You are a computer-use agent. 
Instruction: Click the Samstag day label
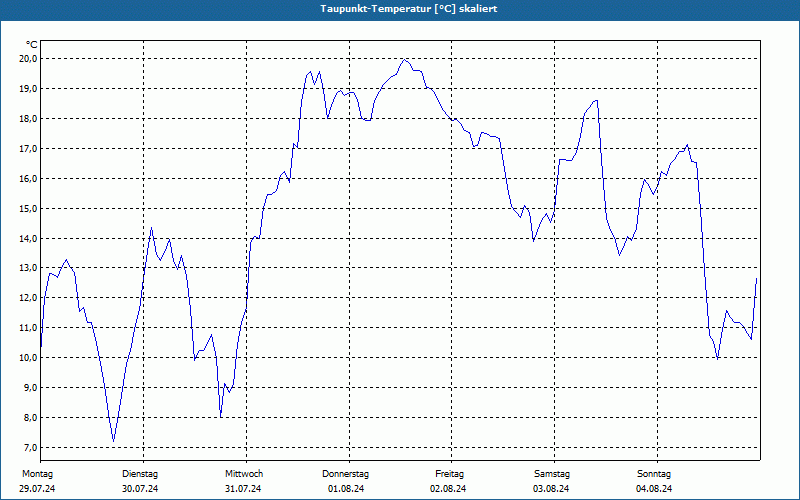pos(552,474)
